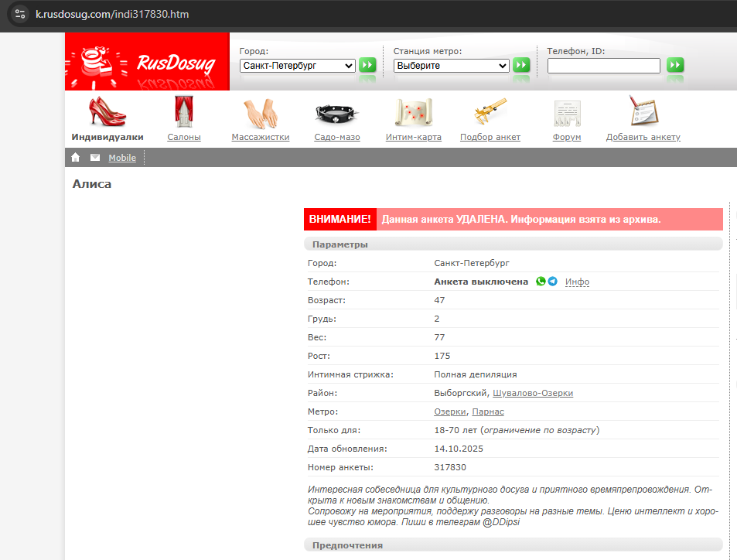Open the Mobile link
The height and width of the screenshot is (560, 737).
point(122,158)
